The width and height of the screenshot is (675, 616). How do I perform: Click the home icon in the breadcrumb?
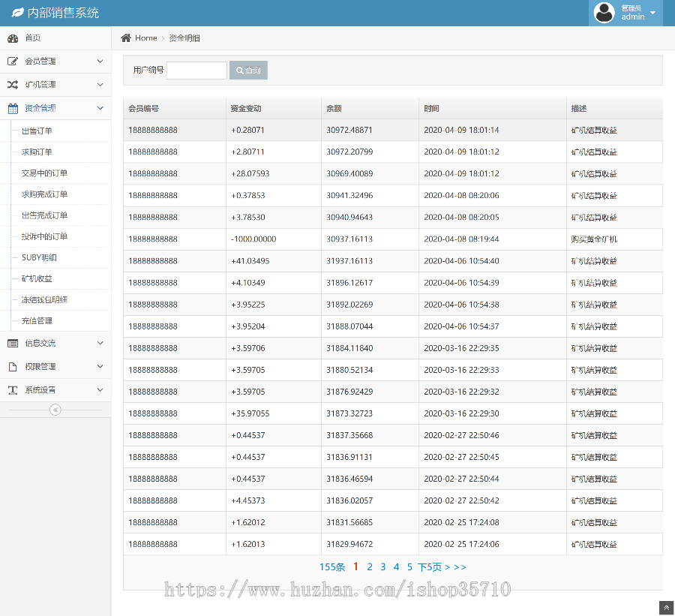[x=126, y=38]
